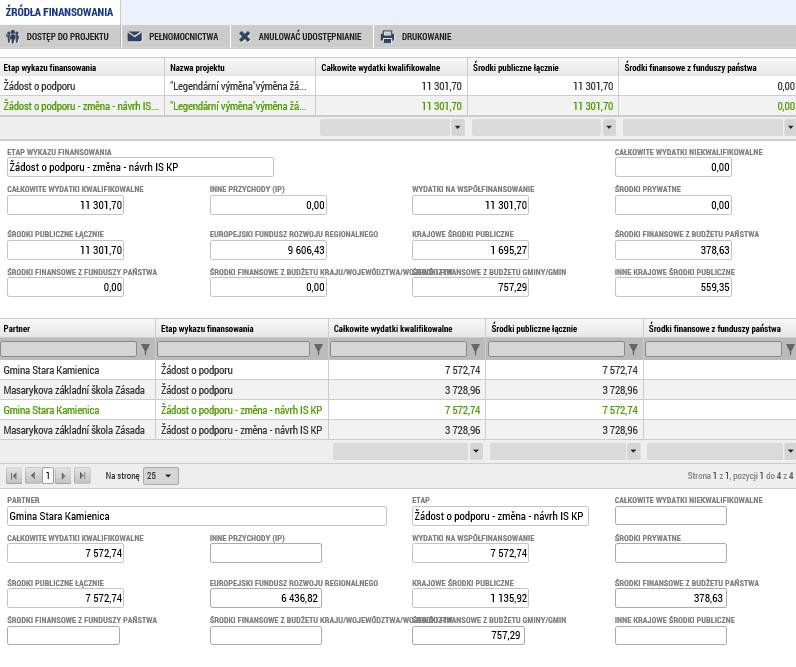
Task: Click Inne krajowe środki publiczne field 559,35
Action: (x=673, y=287)
